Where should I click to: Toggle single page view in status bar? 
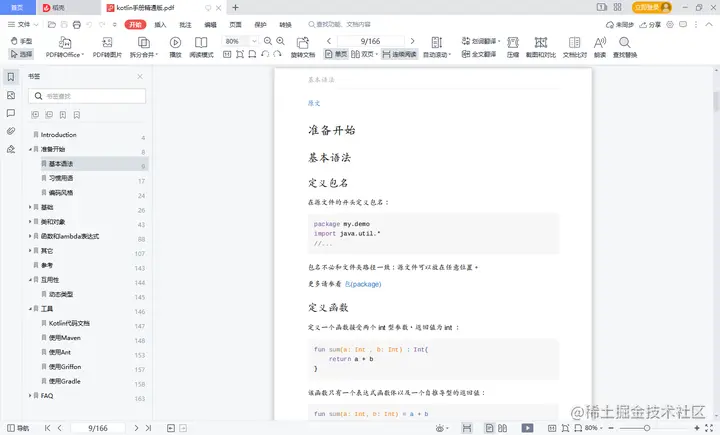point(489,428)
